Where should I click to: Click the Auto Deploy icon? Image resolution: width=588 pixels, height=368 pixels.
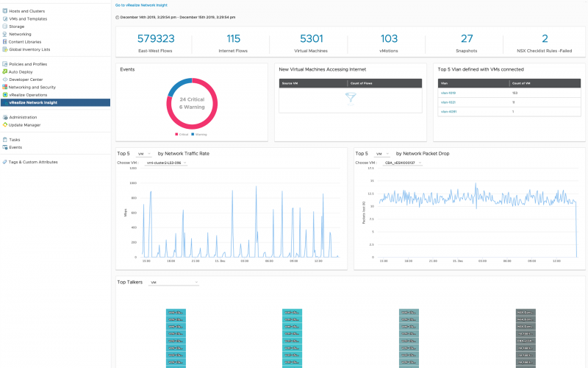point(5,71)
